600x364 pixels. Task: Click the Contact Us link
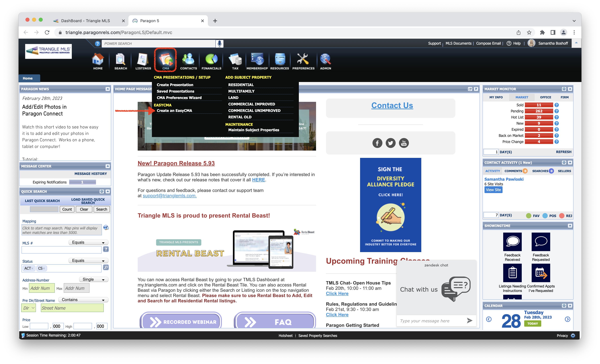tap(392, 105)
